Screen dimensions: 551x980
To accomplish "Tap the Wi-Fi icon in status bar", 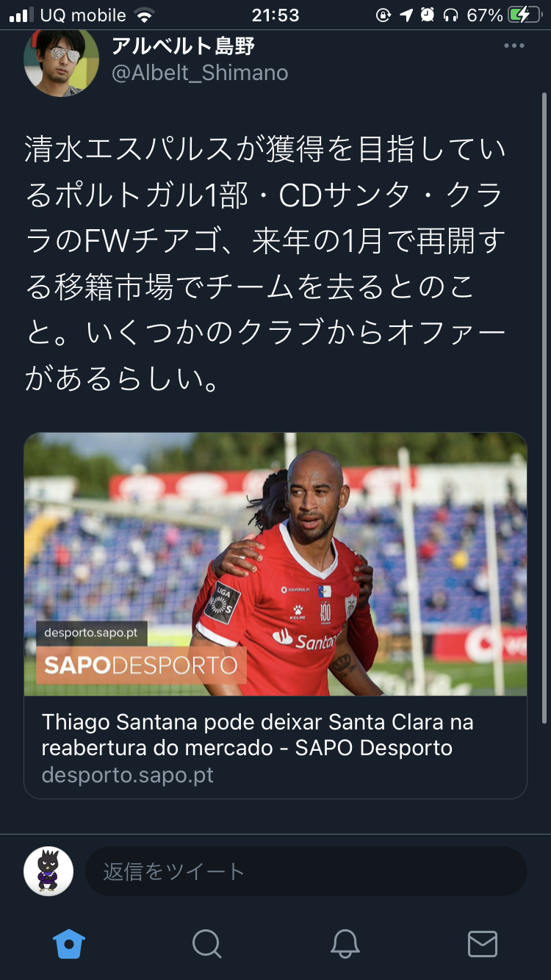I will 145,15.
